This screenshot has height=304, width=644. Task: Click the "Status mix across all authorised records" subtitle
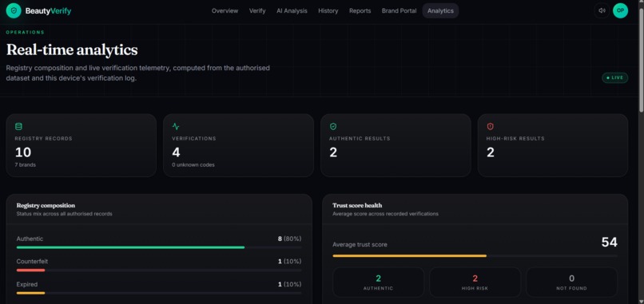[64, 214]
